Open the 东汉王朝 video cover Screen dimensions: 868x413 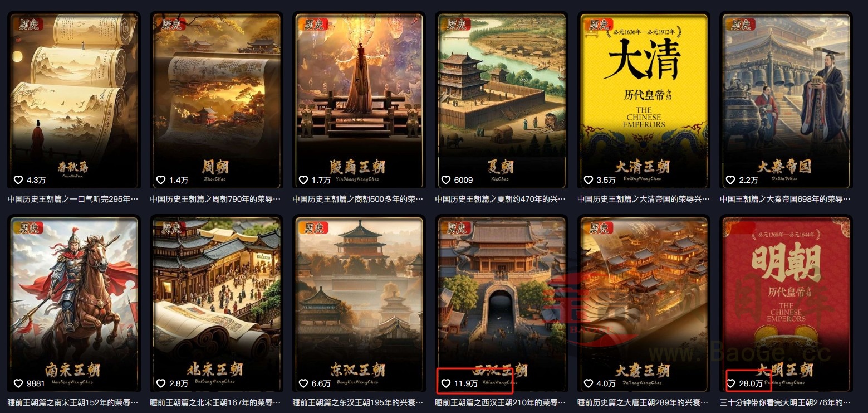359,304
